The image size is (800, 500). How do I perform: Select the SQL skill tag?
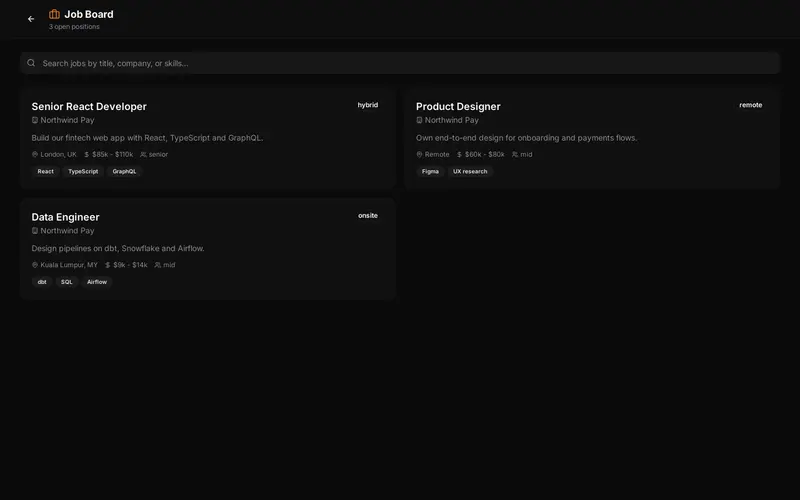tap(67, 282)
